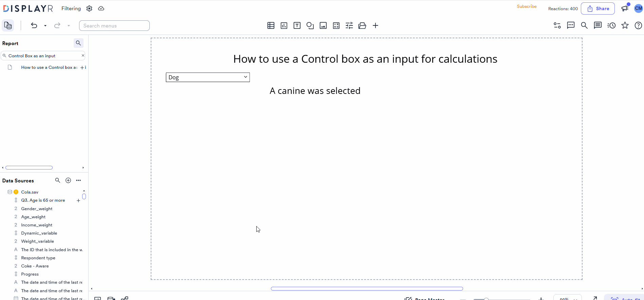
Task: Select the Gender_weight variable
Action: (x=37, y=209)
